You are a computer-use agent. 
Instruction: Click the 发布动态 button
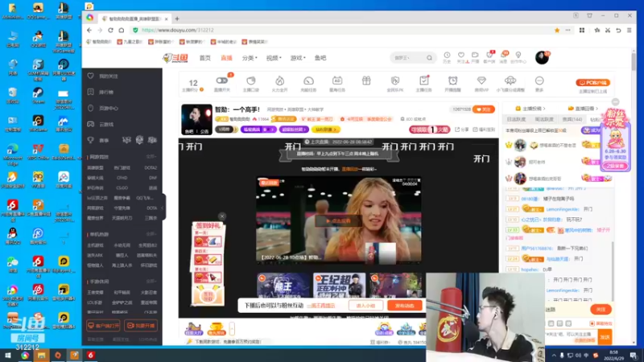pyautogui.click(x=405, y=306)
